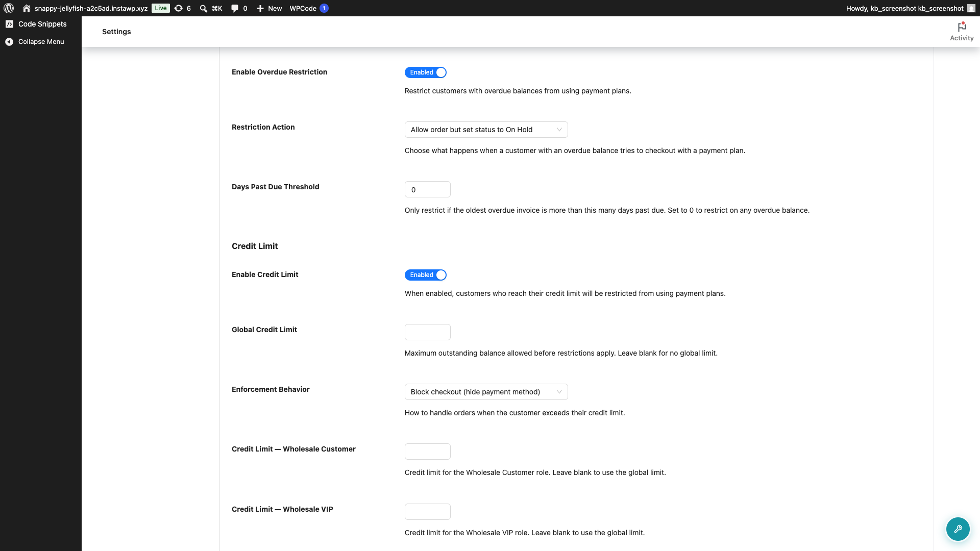Viewport: 980px width, 551px height.
Task: Click the Enable Overdue Restriction label
Action: (279, 72)
